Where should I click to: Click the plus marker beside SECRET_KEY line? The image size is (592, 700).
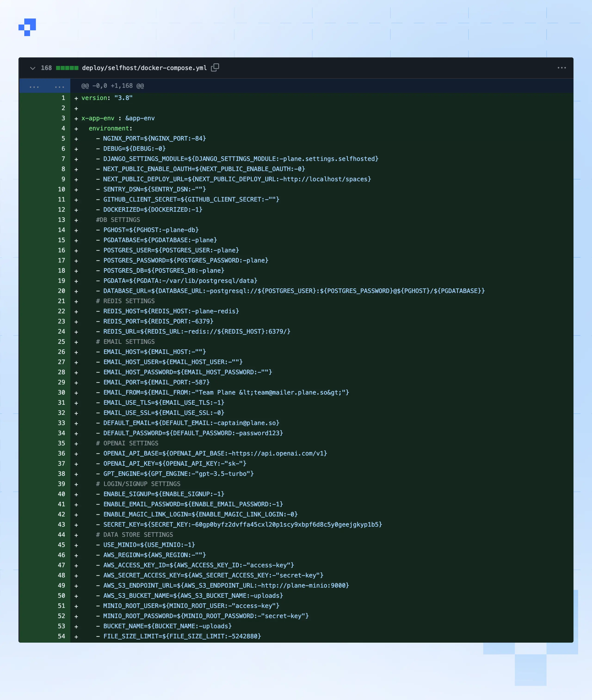[76, 524]
